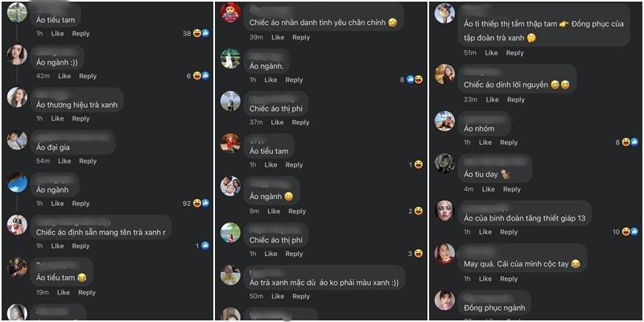Click the 54m timestamp under 'Áo đại gia'
This screenshot has height=322, width=644.
pos(43,161)
